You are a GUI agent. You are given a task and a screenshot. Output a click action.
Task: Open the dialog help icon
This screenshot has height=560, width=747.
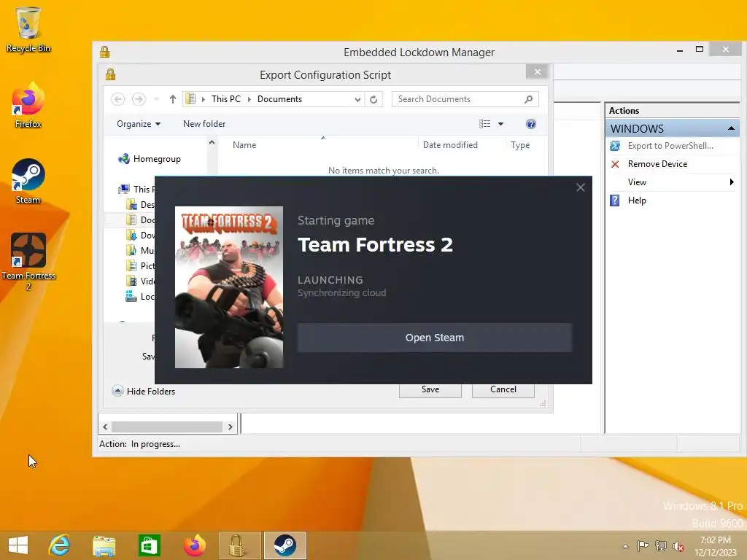(x=531, y=124)
